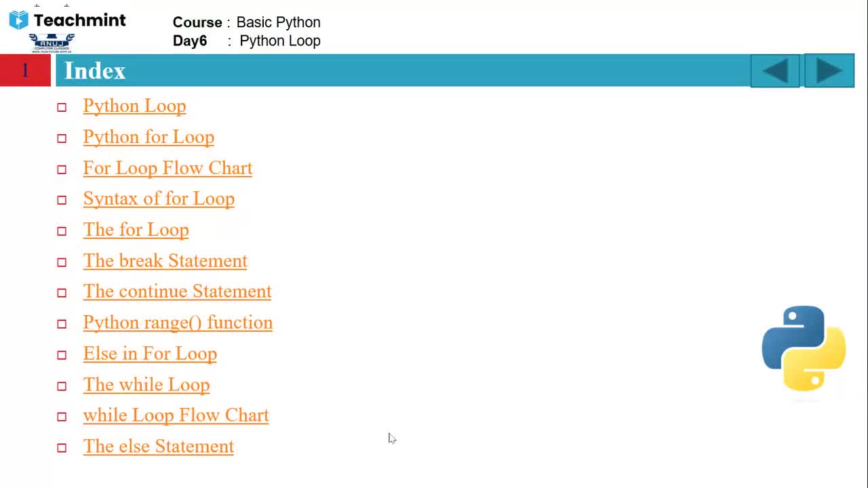The image size is (868, 488).
Task: Open the Python Loop link
Action: (x=134, y=106)
